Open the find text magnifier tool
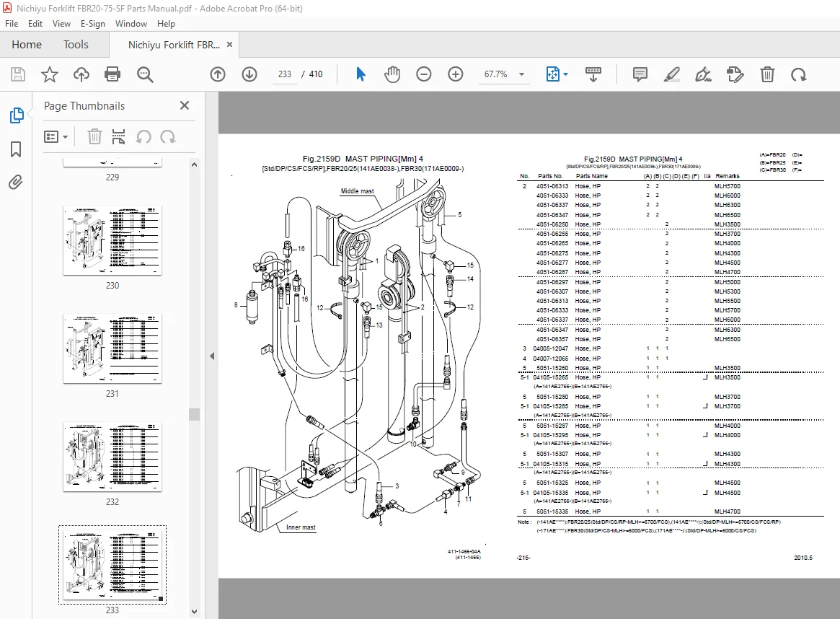The image size is (840, 619). click(145, 74)
